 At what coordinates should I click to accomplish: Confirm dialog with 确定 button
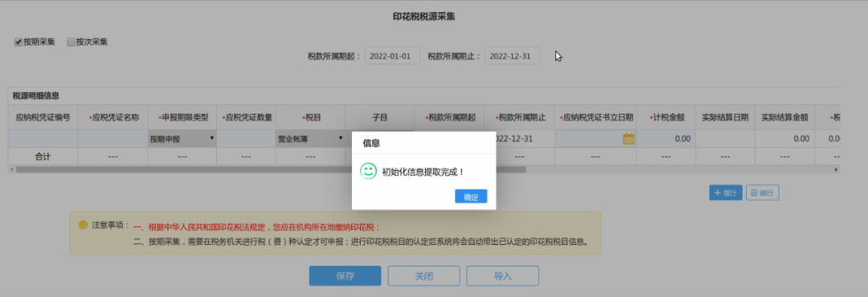click(471, 197)
